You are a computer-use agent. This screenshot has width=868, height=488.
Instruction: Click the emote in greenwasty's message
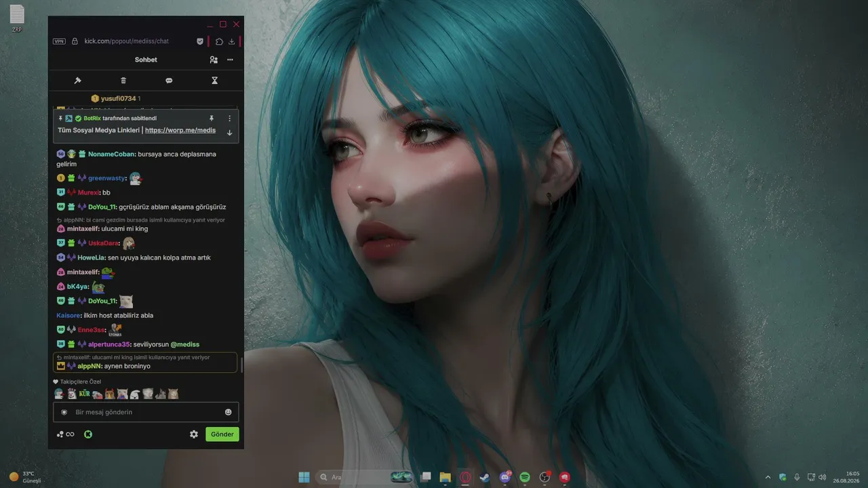[x=136, y=178]
